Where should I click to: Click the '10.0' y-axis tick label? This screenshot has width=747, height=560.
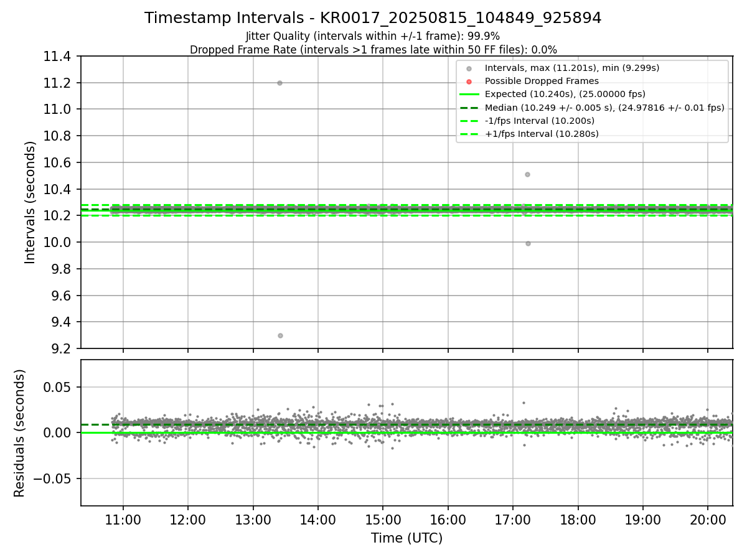(58, 243)
